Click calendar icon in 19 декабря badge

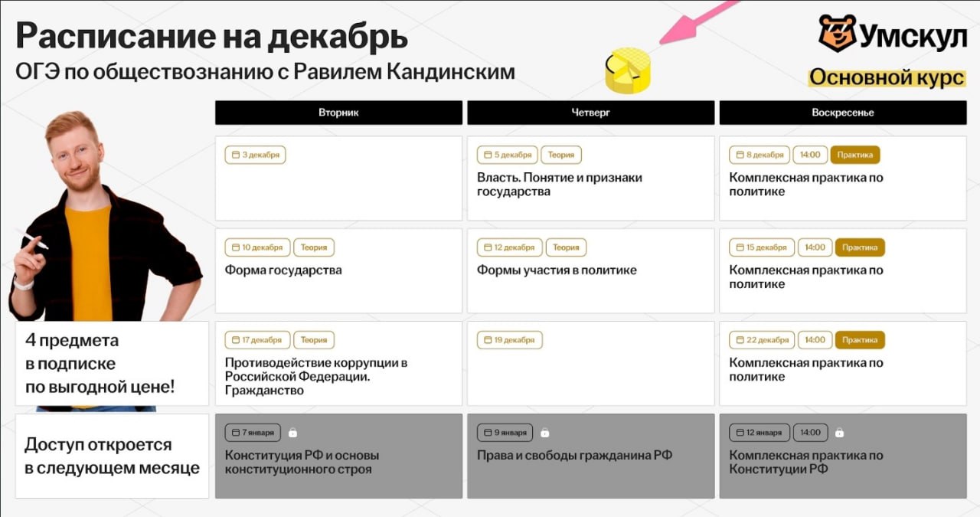click(487, 340)
